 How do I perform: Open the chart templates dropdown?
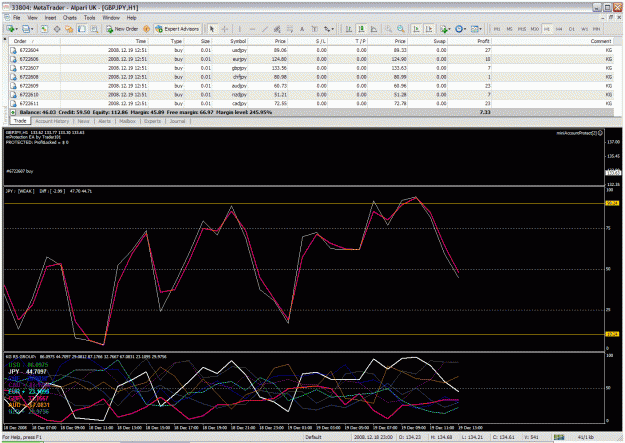(x=476, y=29)
